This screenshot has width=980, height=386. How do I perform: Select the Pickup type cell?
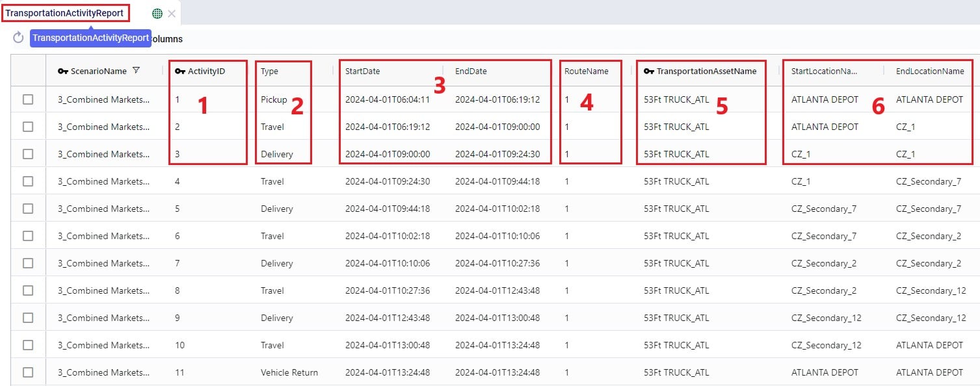(x=274, y=99)
